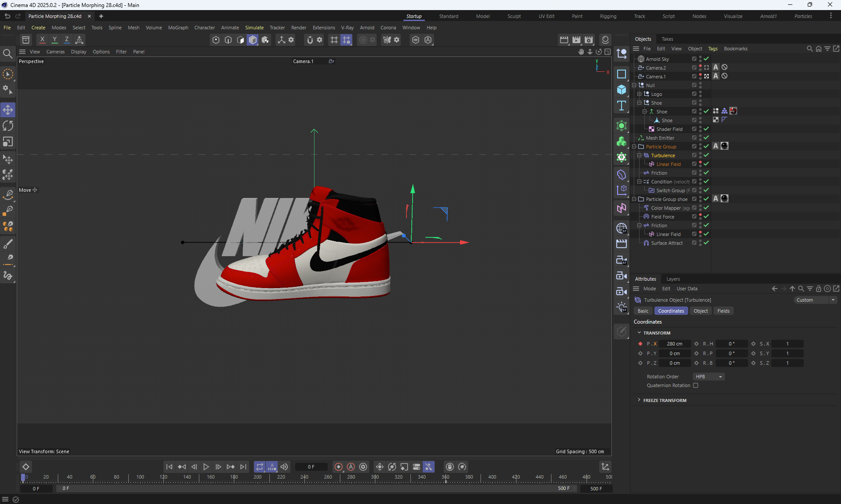This screenshot has width=841, height=504.
Task: Toggle the Surface Attract enable checkmark
Action: point(706,243)
